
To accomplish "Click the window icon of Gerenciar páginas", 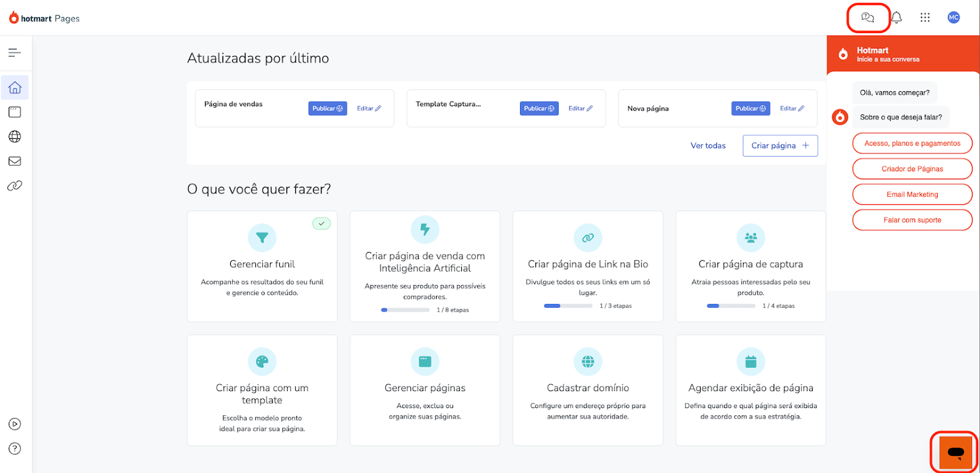I will tap(425, 361).
